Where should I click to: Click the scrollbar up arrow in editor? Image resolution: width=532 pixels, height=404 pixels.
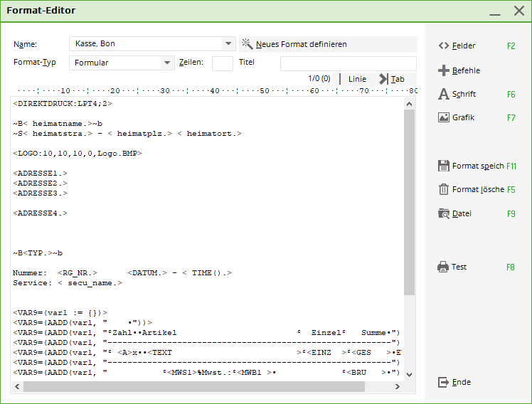410,104
